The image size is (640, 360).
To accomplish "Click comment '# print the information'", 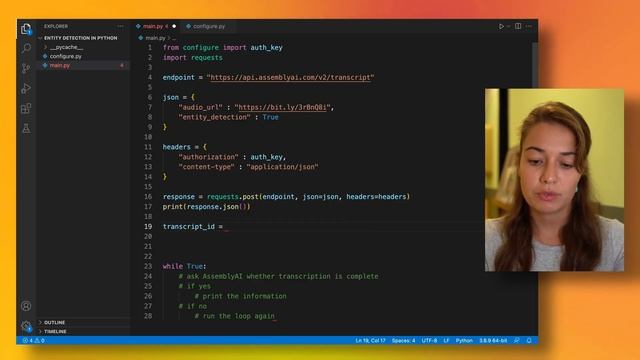I will 240,296.
